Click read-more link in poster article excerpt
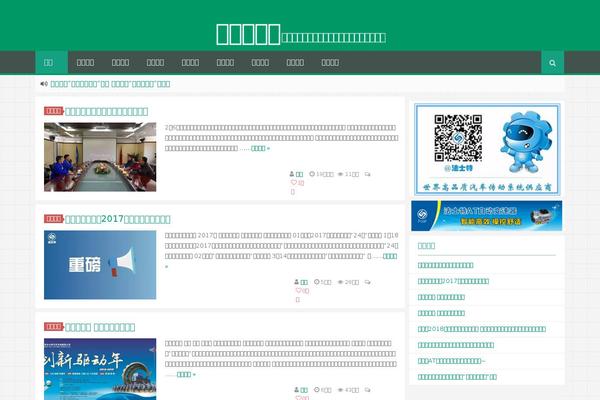Screen dimensions: 600x400 pyautogui.click(x=186, y=374)
